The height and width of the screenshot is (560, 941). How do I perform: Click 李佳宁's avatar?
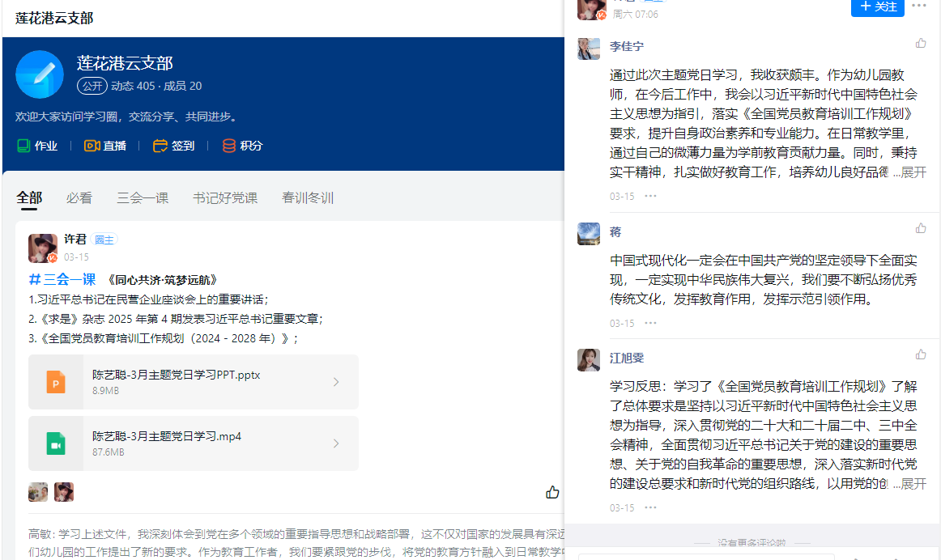click(589, 49)
